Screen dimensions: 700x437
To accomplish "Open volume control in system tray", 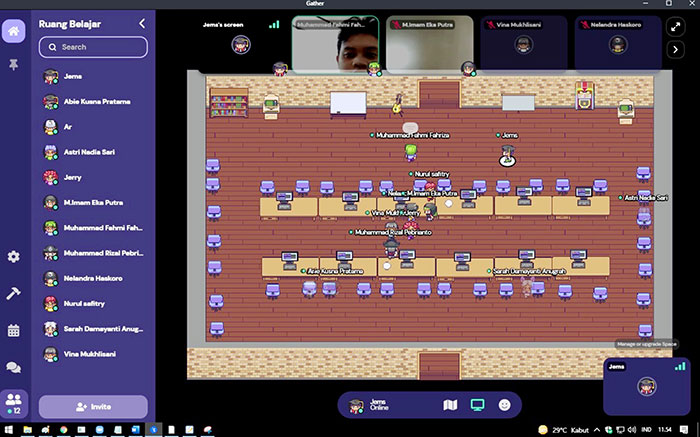I will point(632,430).
